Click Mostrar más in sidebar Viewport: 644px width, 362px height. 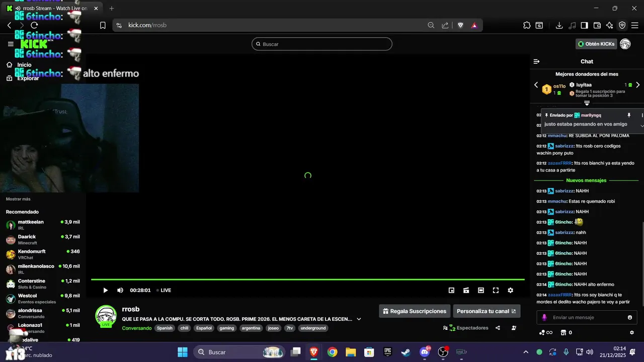pyautogui.click(x=18, y=199)
